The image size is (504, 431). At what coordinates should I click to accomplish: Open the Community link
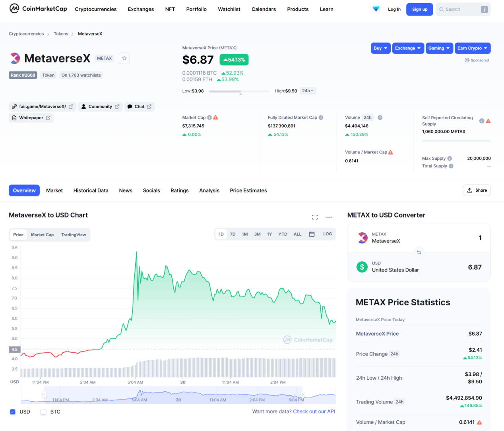(100, 107)
